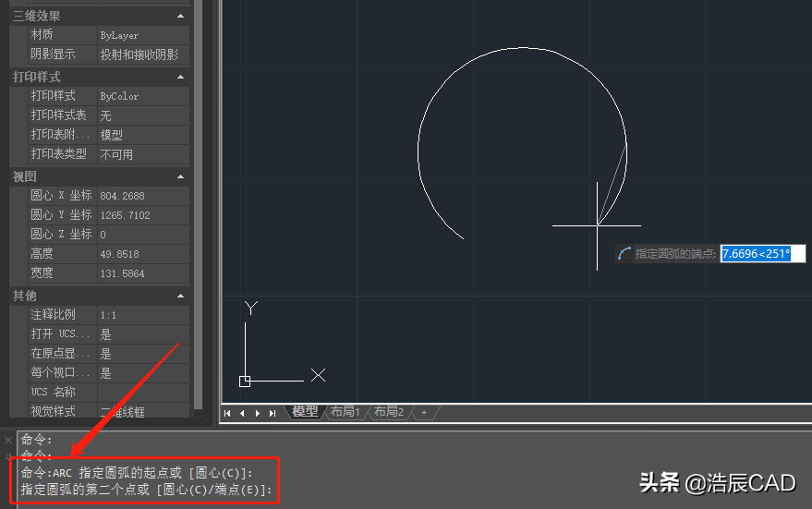This screenshot has height=509, width=812.
Task: Click the arc endpoint coordinate input field
Action: (x=763, y=254)
